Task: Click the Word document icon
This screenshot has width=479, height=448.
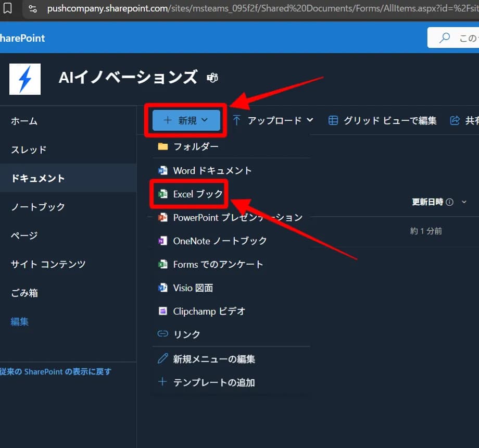Action: click(x=163, y=170)
